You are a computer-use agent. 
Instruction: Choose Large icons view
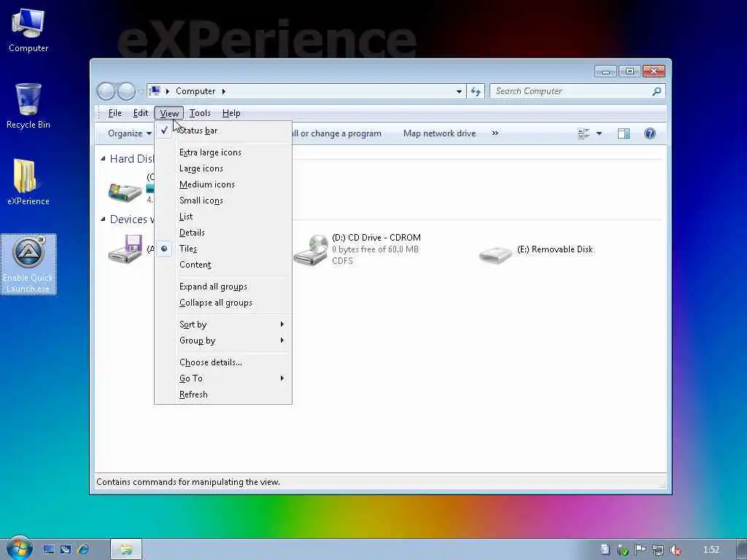click(x=223, y=168)
